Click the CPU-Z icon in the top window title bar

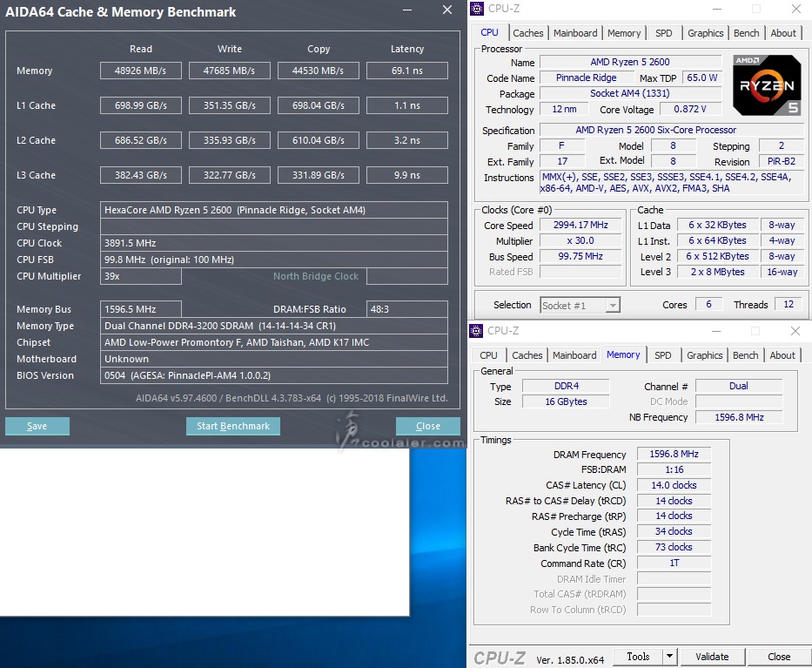[x=476, y=9]
